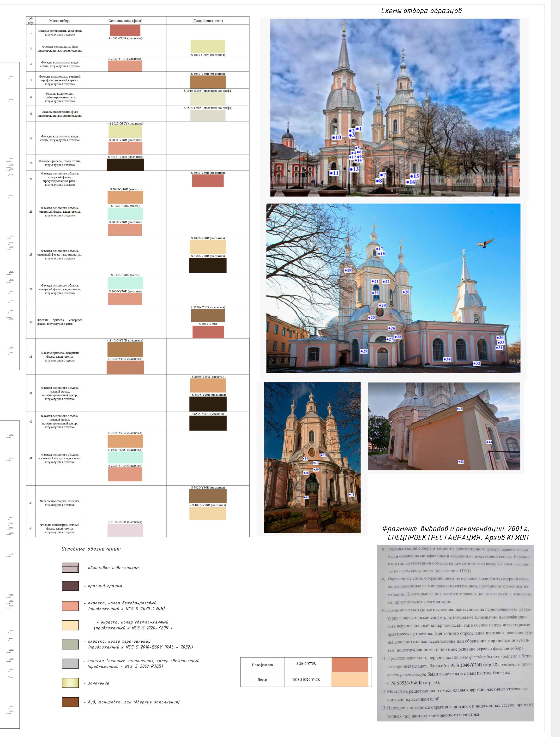Click the "Условные обозначения" legend title

[x=91, y=549]
